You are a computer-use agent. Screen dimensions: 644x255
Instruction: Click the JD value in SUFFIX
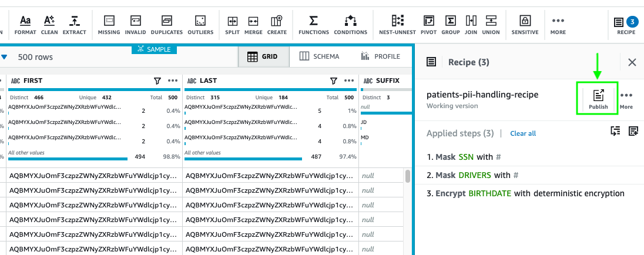pyautogui.click(x=364, y=122)
